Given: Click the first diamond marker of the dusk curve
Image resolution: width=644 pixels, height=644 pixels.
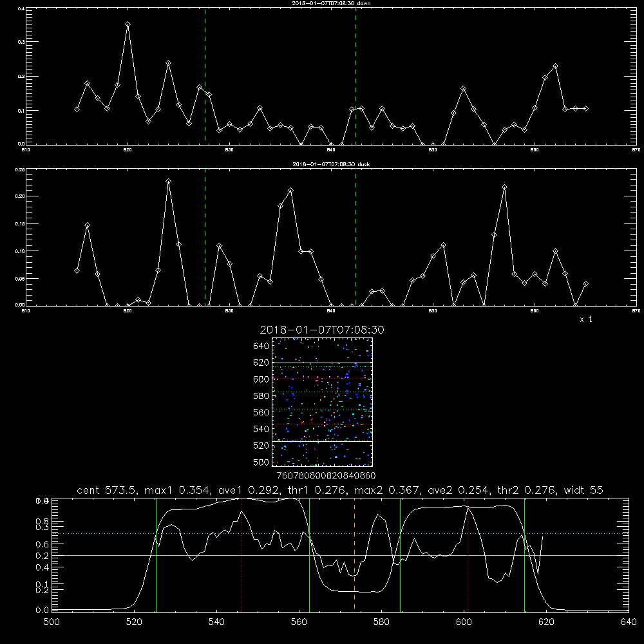Looking at the screenshot, I should tap(77, 271).
